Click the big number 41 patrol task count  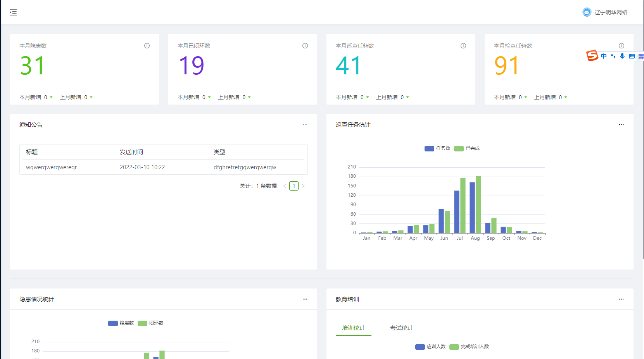tap(349, 66)
